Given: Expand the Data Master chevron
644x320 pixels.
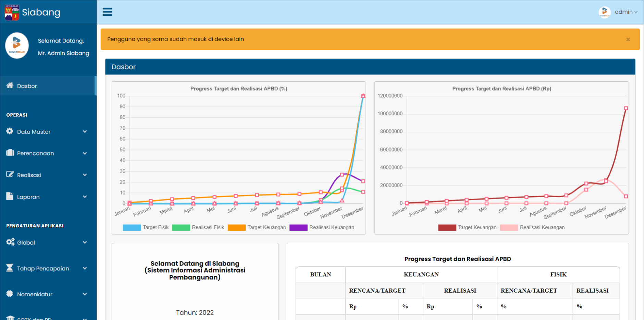Looking at the screenshot, I should (x=85, y=132).
